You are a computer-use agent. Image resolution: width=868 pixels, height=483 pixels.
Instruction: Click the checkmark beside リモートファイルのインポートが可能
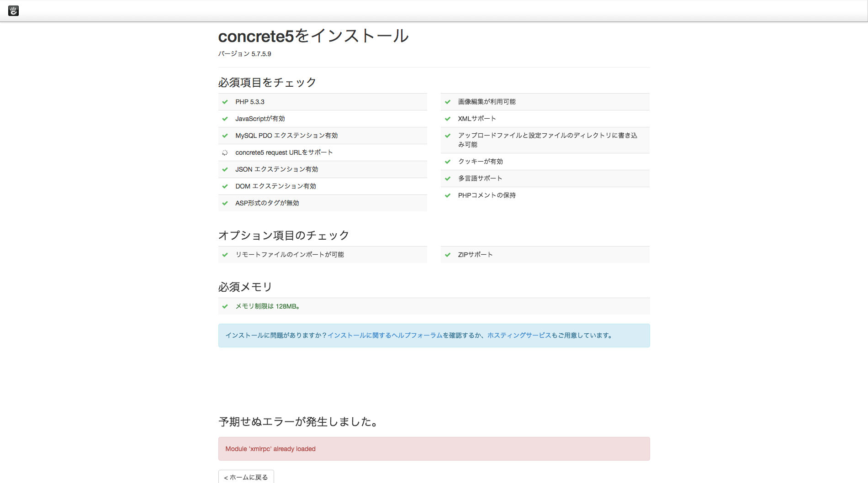[225, 255]
